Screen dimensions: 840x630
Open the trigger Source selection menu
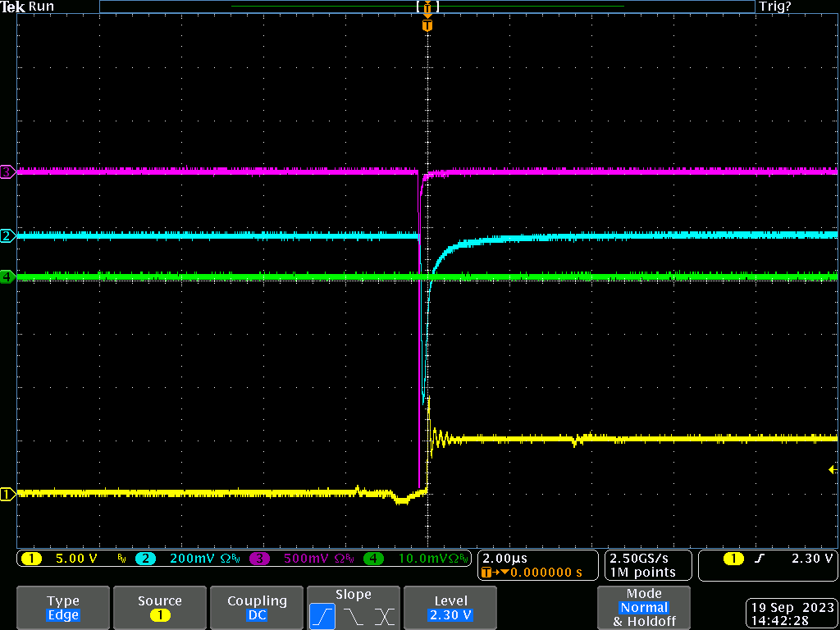point(160,608)
